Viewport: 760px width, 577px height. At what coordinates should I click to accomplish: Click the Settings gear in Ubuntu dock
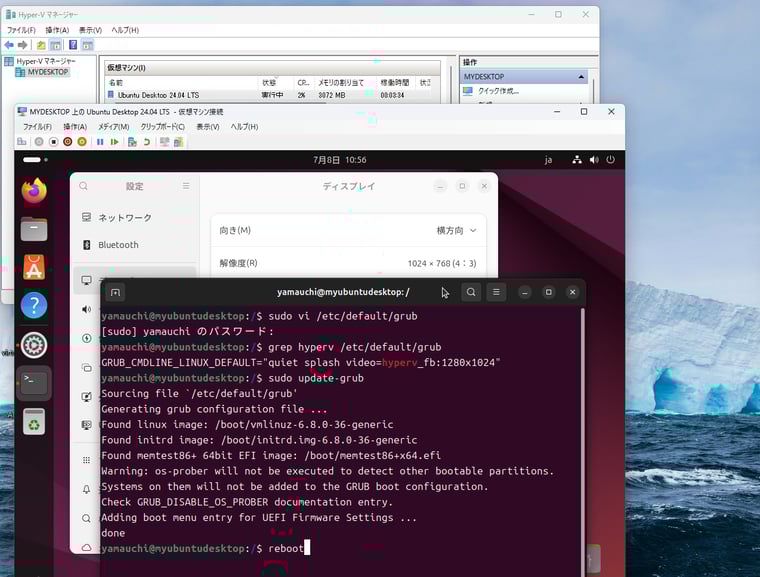coord(34,345)
